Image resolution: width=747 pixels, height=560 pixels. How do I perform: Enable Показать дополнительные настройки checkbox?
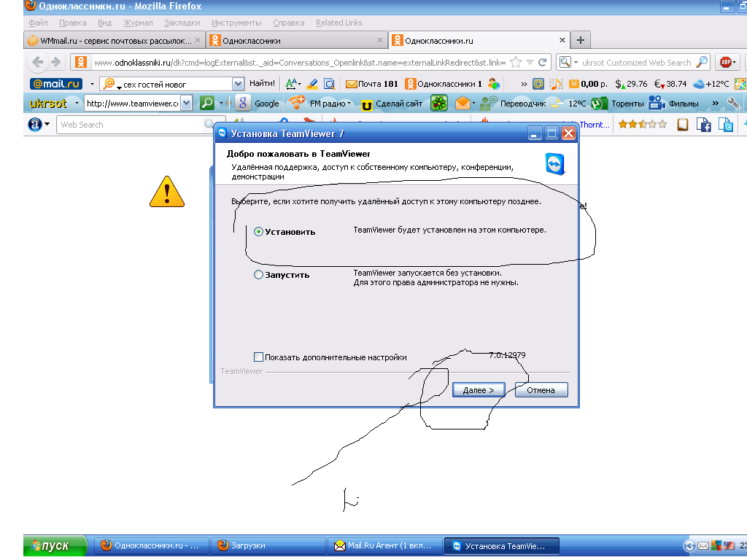coord(258,357)
